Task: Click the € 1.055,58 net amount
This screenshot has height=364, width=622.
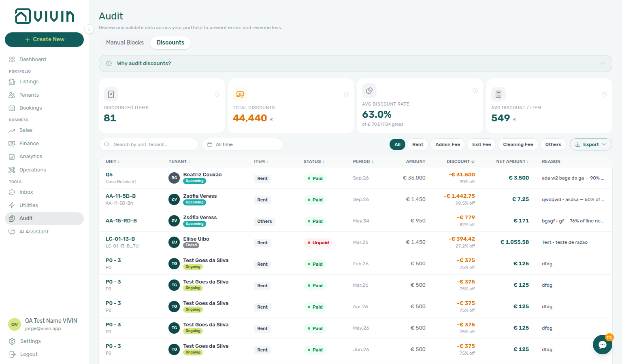Action: (515, 242)
